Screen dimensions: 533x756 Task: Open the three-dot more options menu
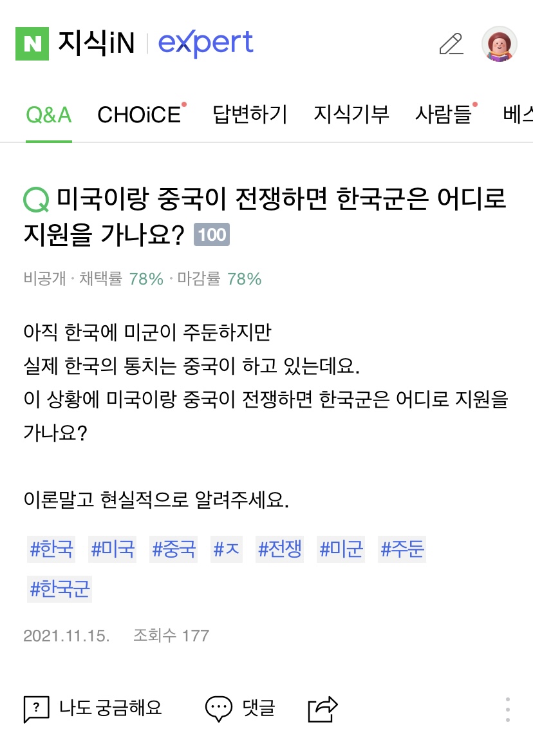(508, 710)
